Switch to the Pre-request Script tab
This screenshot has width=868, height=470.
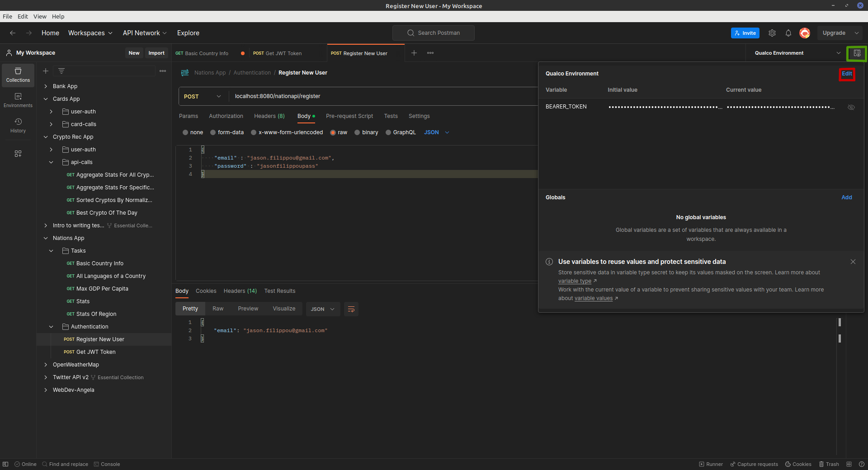[x=349, y=116]
